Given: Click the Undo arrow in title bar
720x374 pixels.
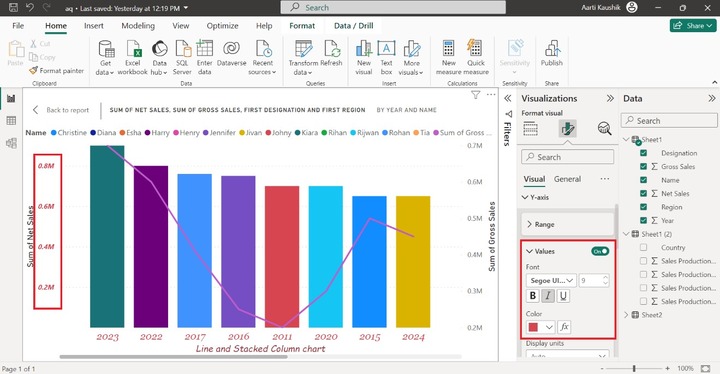Looking at the screenshot, I should click(30, 7).
